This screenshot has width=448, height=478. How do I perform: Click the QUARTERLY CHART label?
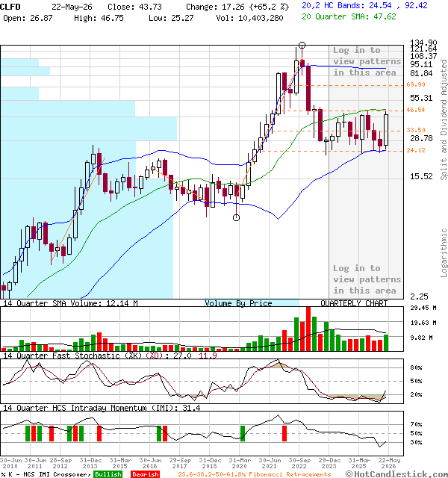point(354,303)
